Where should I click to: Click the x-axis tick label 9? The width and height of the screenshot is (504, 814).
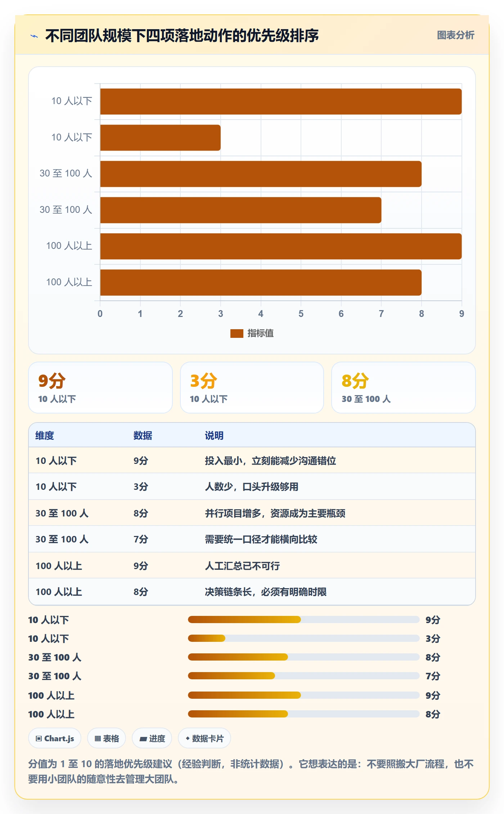pos(462,314)
